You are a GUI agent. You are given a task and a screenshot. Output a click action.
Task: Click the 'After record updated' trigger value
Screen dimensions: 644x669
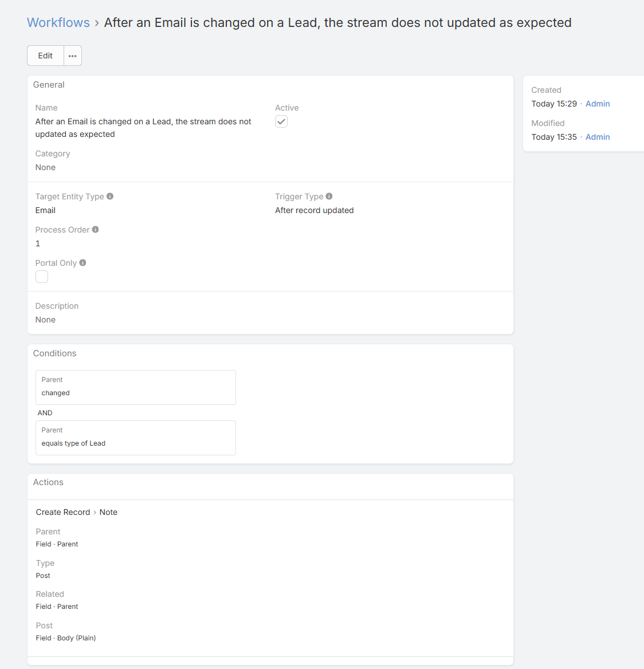(x=315, y=210)
